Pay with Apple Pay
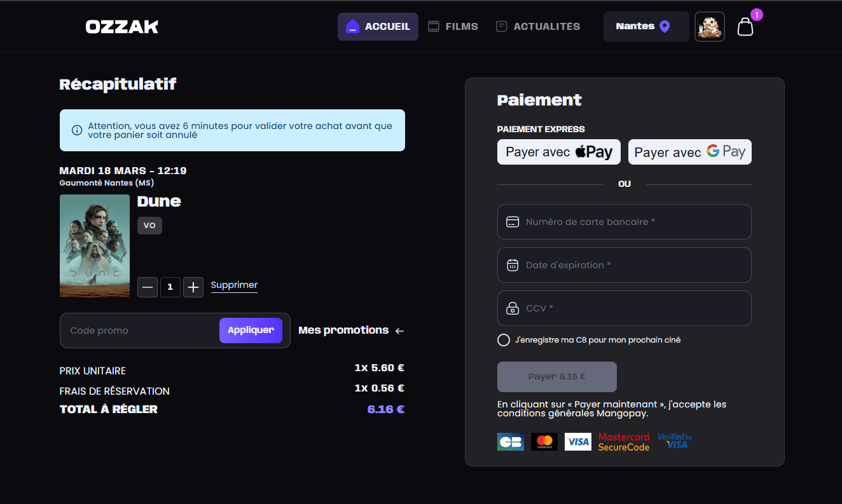 (x=560, y=152)
